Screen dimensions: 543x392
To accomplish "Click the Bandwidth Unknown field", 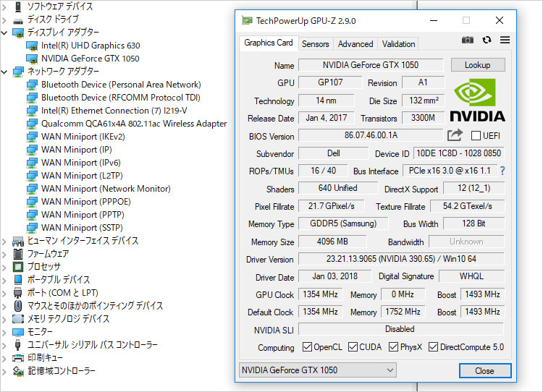I will click(466, 242).
